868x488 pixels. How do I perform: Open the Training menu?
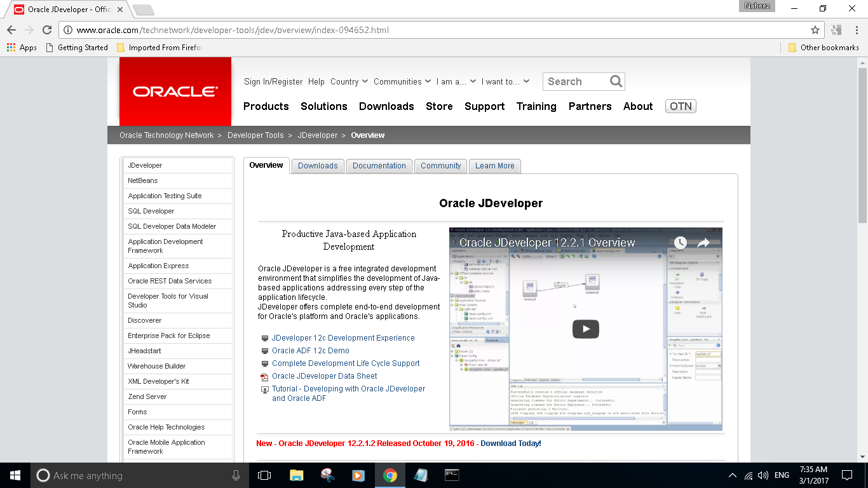click(x=536, y=106)
